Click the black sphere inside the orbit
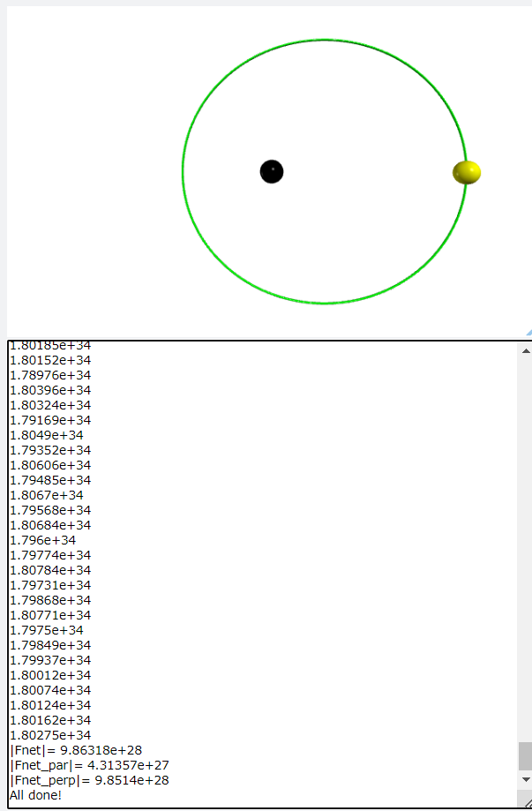 (272, 172)
